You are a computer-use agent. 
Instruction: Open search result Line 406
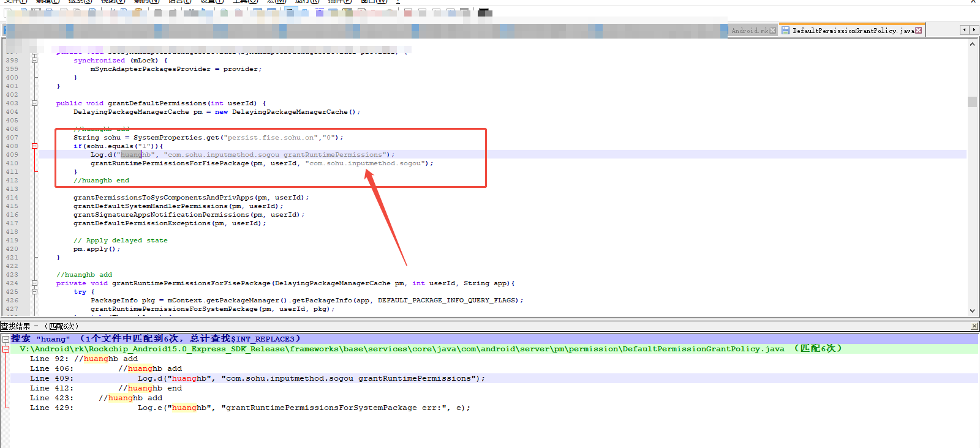(x=106, y=368)
